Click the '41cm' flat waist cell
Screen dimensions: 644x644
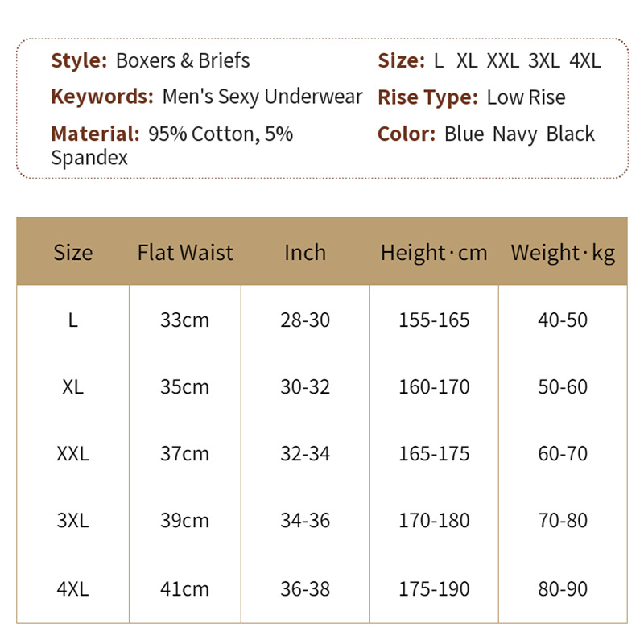(184, 589)
